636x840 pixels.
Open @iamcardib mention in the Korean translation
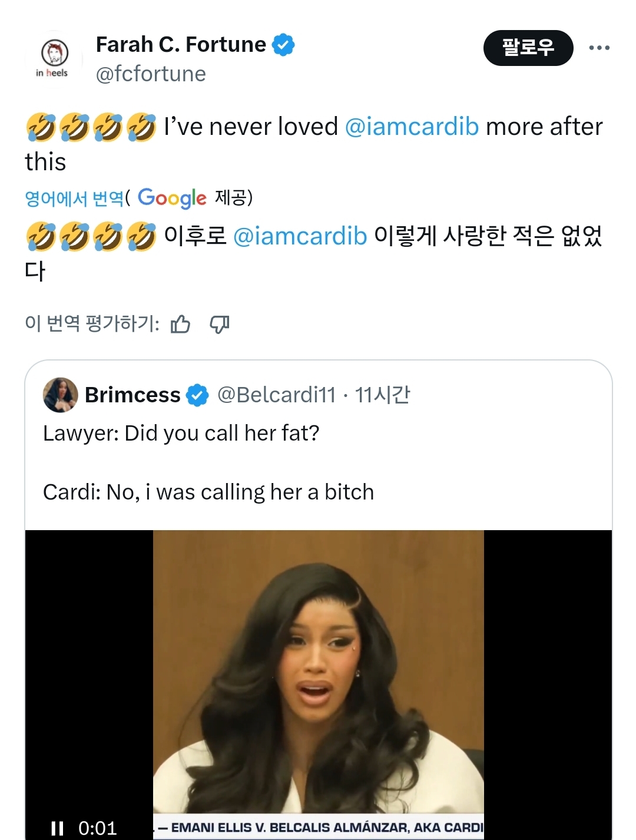coord(300,236)
